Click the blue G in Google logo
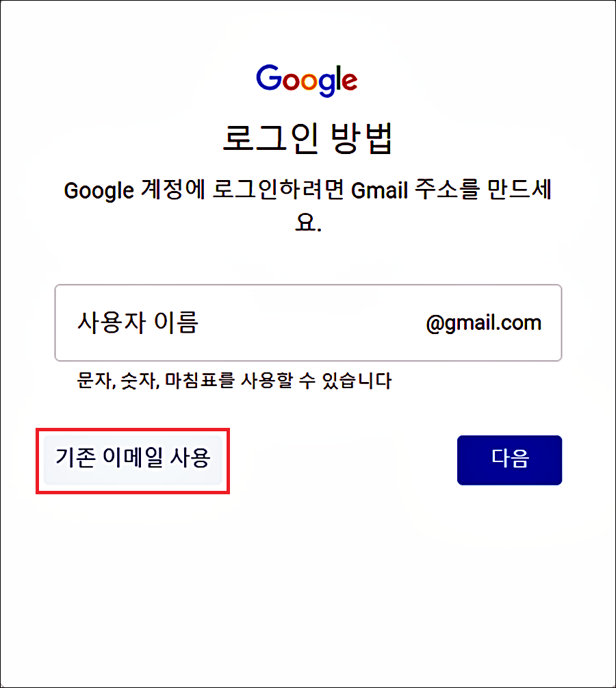Screen dimensions: 616x688 [269, 77]
